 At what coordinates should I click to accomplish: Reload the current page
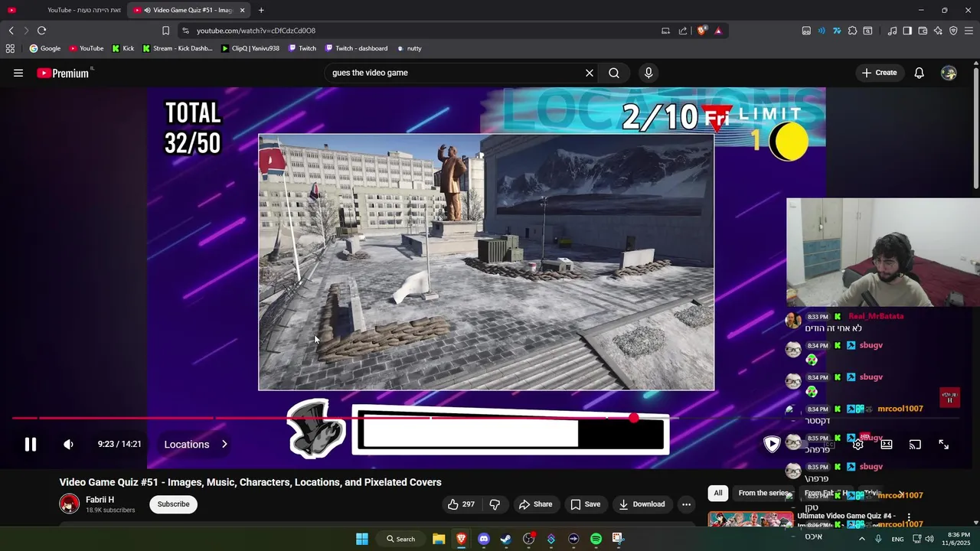coord(41,31)
